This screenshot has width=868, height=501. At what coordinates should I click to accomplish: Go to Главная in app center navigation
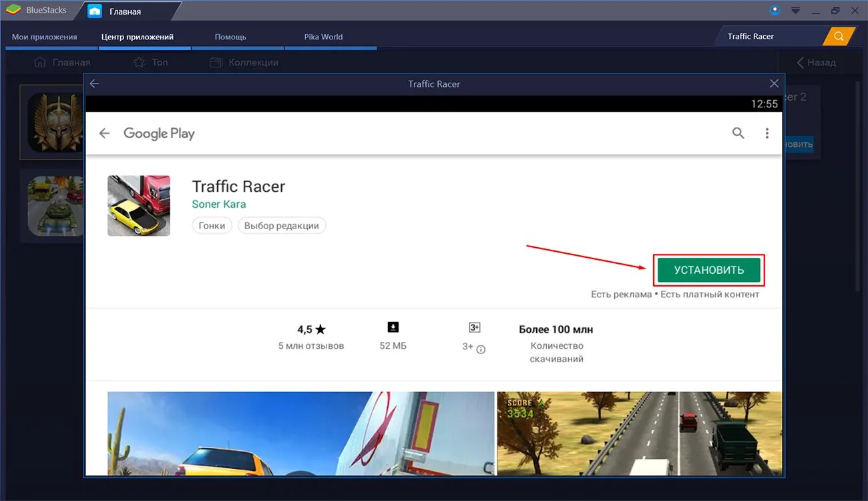coord(61,62)
